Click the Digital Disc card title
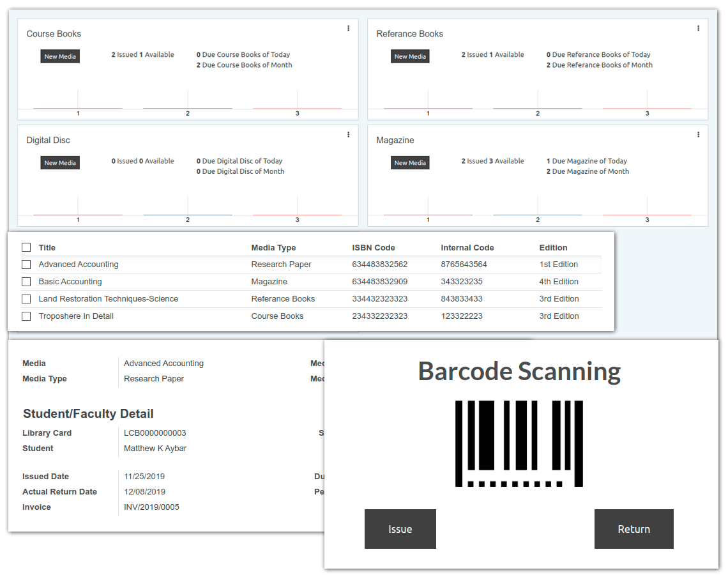This screenshot has width=728, height=575. click(48, 141)
